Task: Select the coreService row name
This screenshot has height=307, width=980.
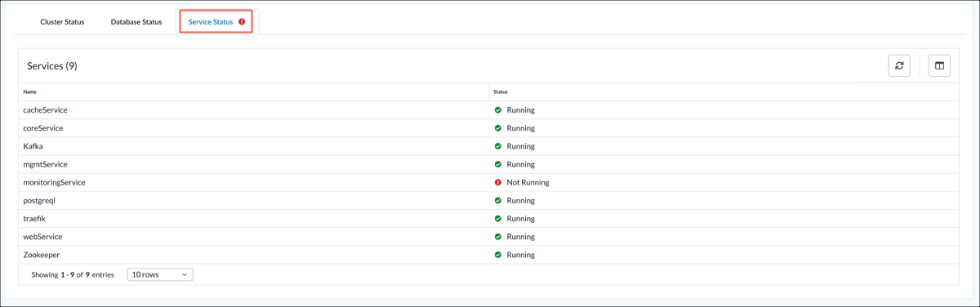Action: [x=43, y=128]
